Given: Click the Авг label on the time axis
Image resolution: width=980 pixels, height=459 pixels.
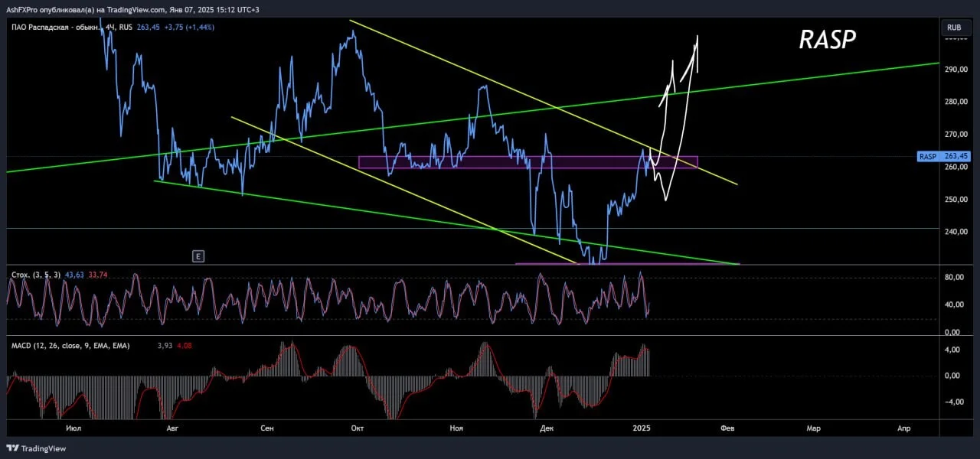Looking at the screenshot, I should click(x=174, y=428).
